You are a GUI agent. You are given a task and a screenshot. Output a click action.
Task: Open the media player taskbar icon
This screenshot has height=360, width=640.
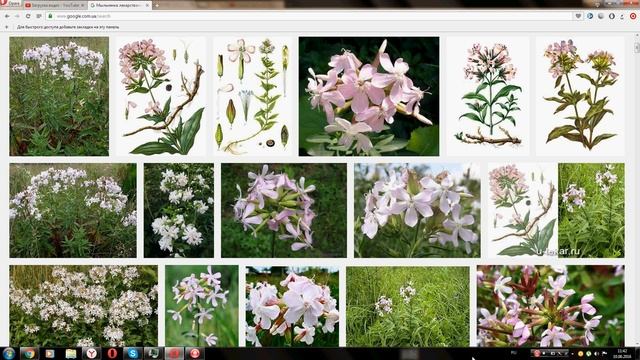click(x=50, y=353)
